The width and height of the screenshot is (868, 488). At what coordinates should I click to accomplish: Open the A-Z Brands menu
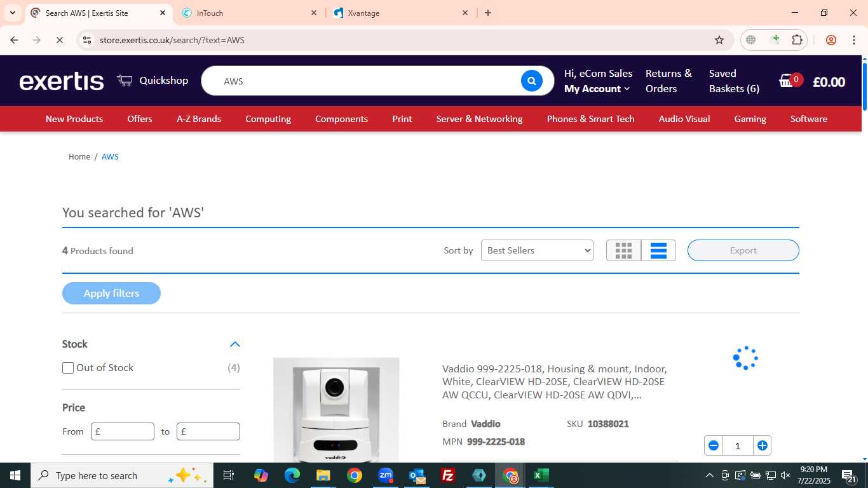[199, 119]
